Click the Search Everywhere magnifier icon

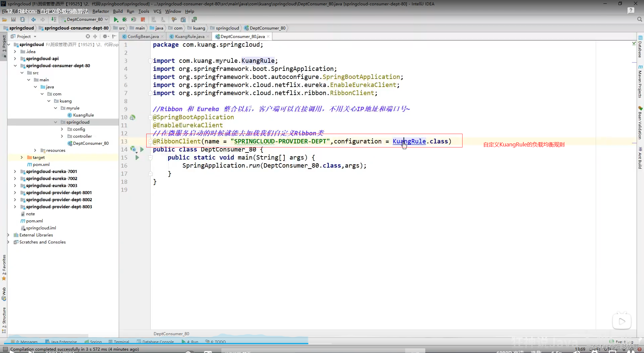tap(639, 19)
